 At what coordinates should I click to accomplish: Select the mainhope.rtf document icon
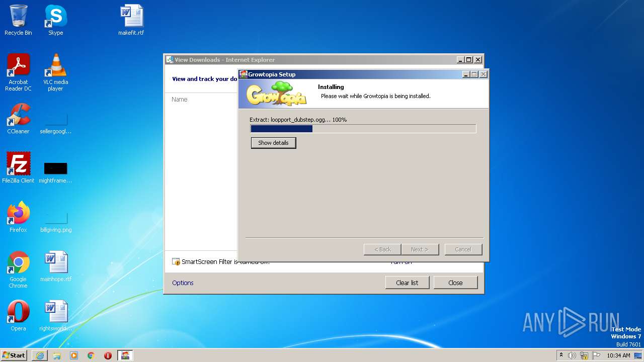(55, 266)
